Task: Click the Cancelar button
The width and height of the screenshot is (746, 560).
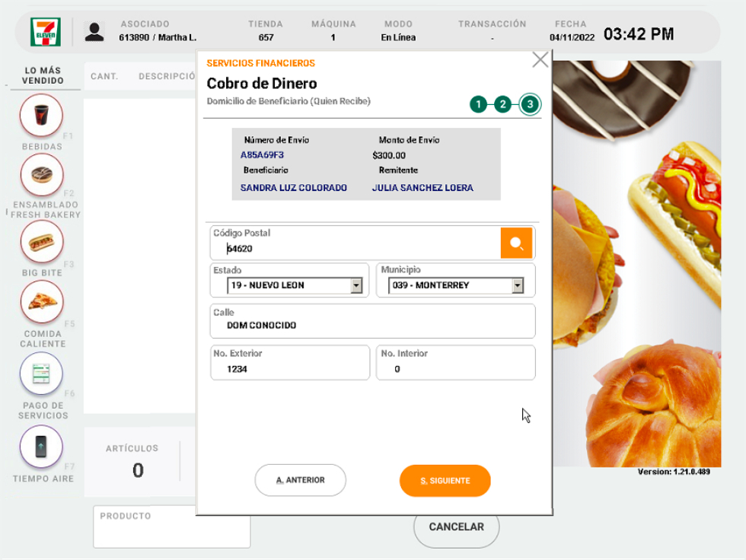Action: click(456, 527)
